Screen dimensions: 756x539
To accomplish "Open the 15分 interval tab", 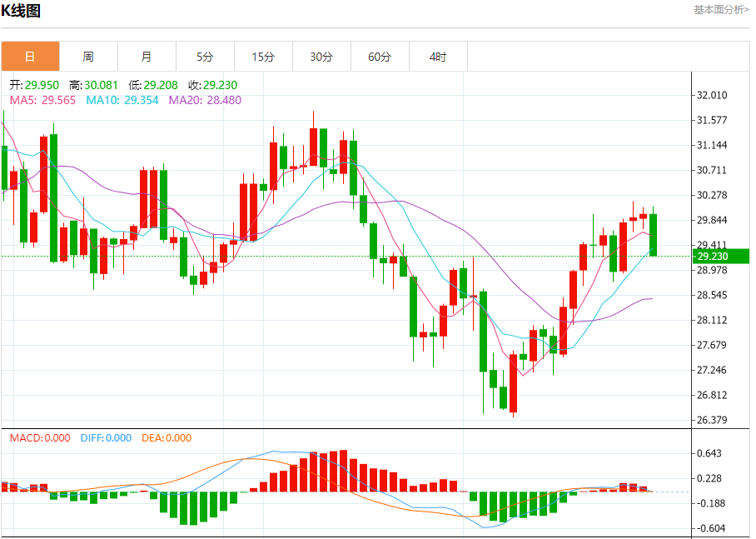I will click(x=264, y=57).
